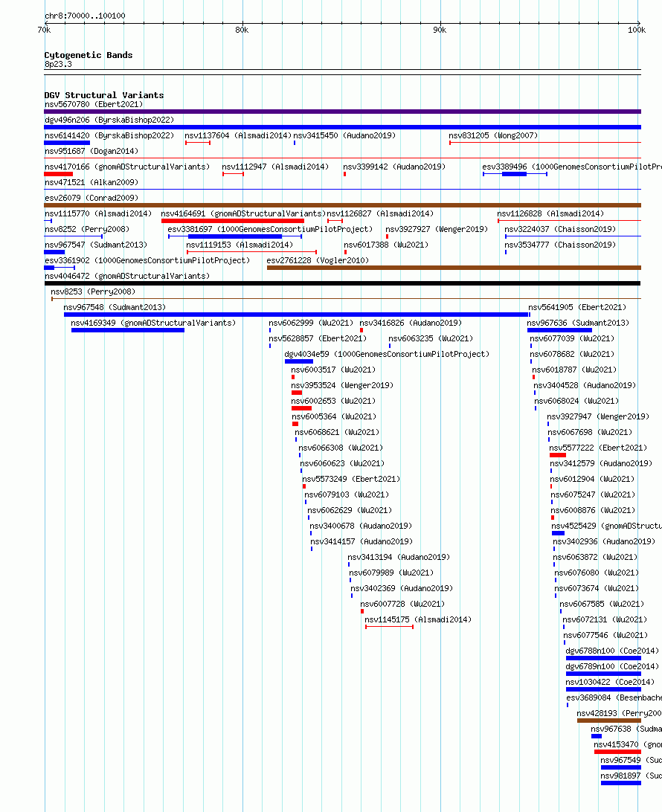The height and width of the screenshot is (812, 662).
Task: Open nsv4170166 gnomADStructuralVariants entry
Action: 127,167
